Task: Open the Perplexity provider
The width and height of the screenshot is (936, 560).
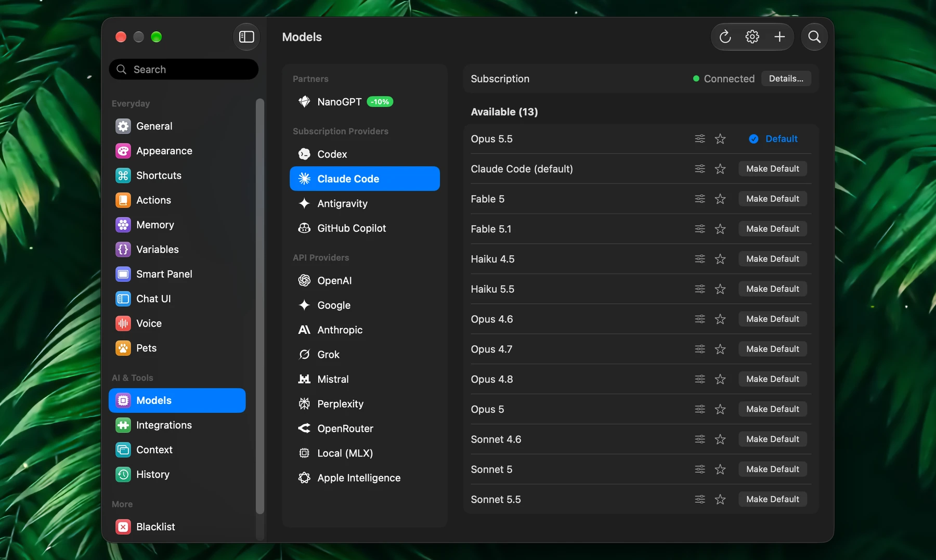Action: pyautogui.click(x=365, y=404)
